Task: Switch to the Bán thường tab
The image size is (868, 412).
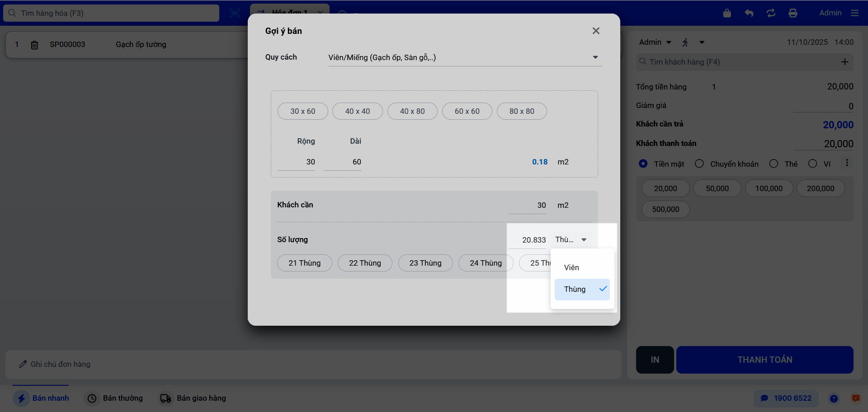Action: pos(115,398)
